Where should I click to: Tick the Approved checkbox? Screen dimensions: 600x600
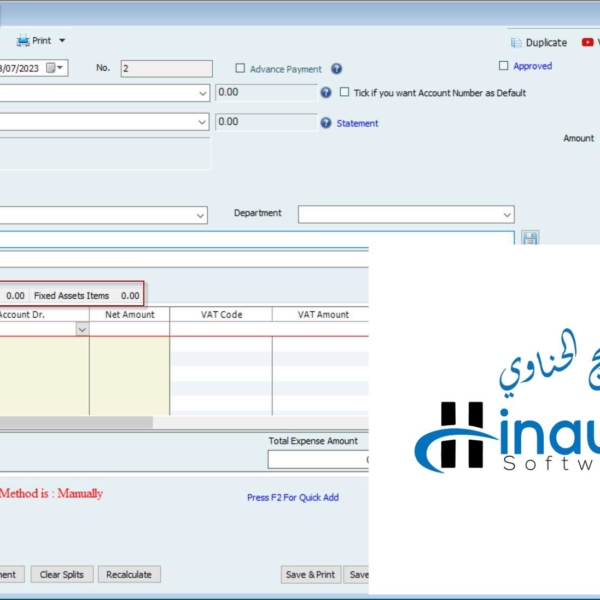[x=504, y=66]
